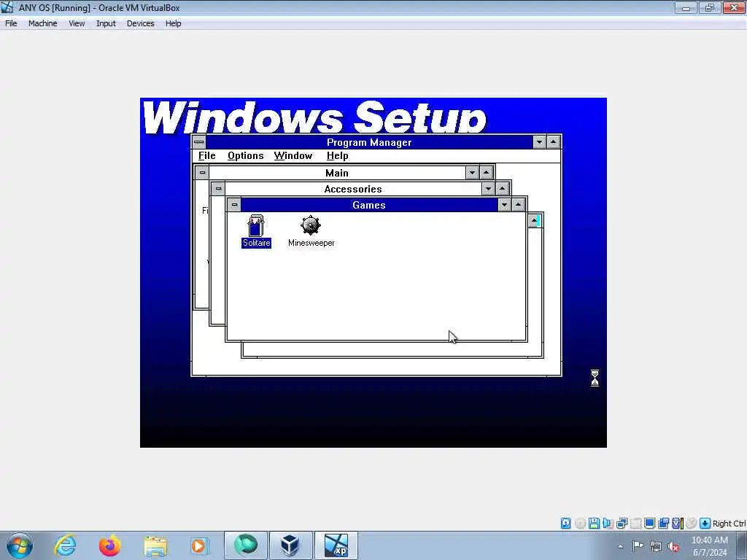Open VirtualBox Input menu
The image size is (747, 560).
(106, 23)
